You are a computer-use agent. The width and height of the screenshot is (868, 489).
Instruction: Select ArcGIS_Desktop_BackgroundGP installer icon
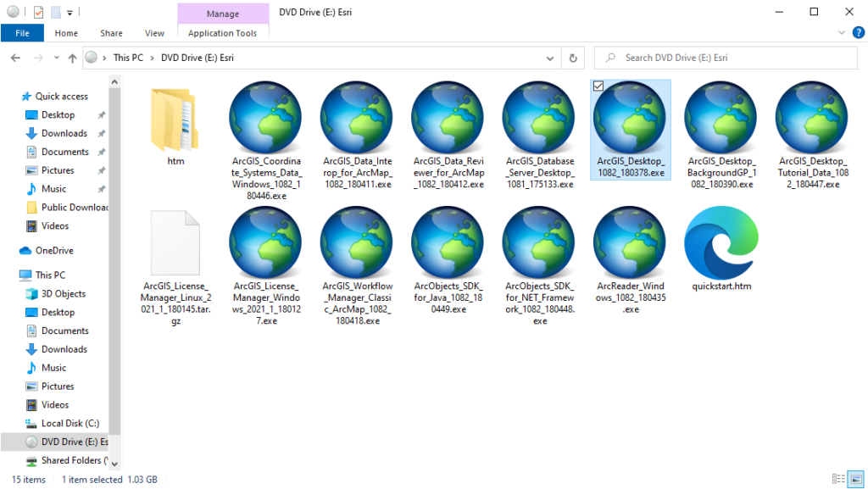721,117
